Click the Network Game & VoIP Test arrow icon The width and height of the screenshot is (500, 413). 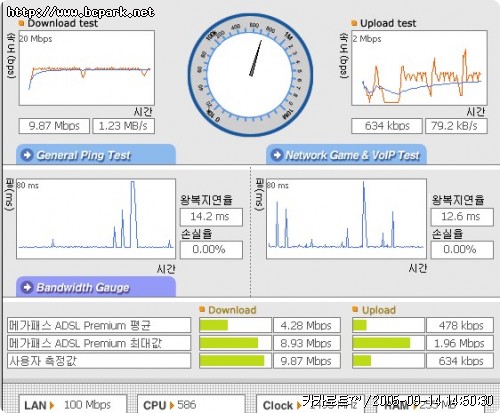[x=277, y=155]
